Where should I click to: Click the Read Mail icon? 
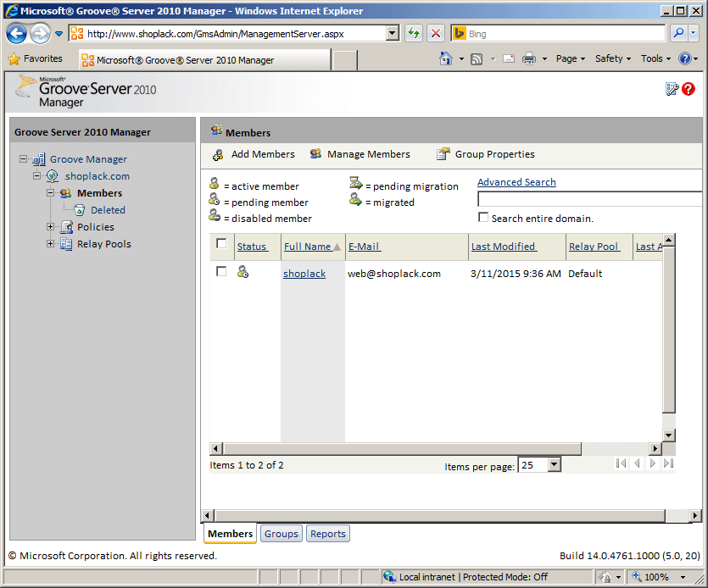tap(509, 58)
